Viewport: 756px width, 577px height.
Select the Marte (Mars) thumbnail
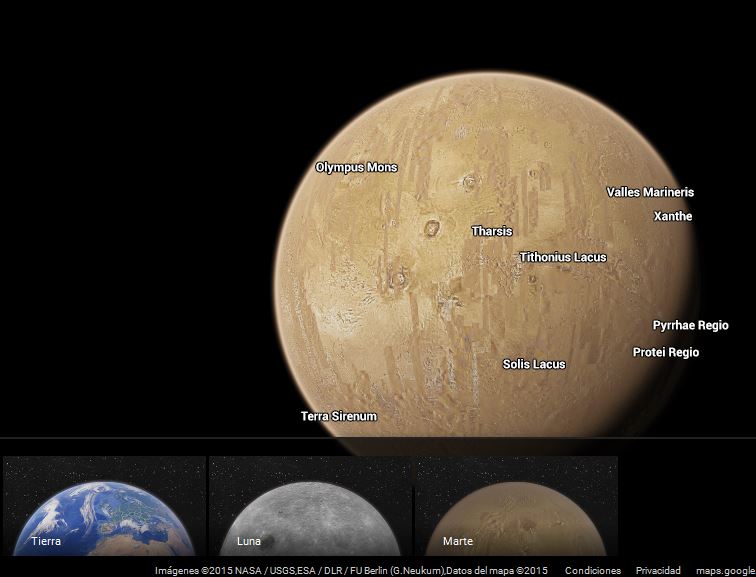click(x=516, y=506)
